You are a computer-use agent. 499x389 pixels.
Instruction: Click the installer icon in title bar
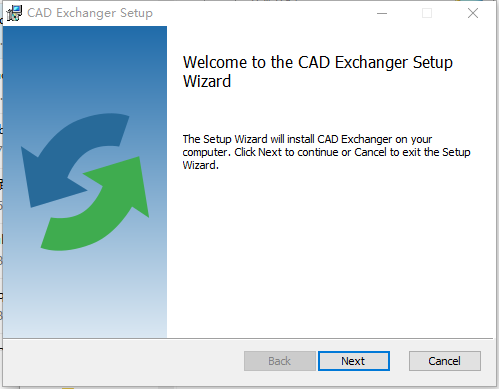[x=14, y=13]
